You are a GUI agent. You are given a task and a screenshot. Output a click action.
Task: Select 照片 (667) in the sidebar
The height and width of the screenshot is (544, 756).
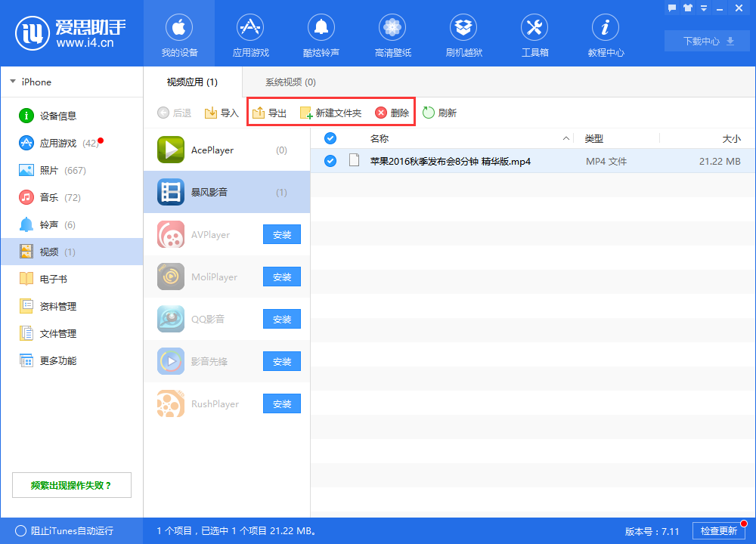(x=73, y=170)
